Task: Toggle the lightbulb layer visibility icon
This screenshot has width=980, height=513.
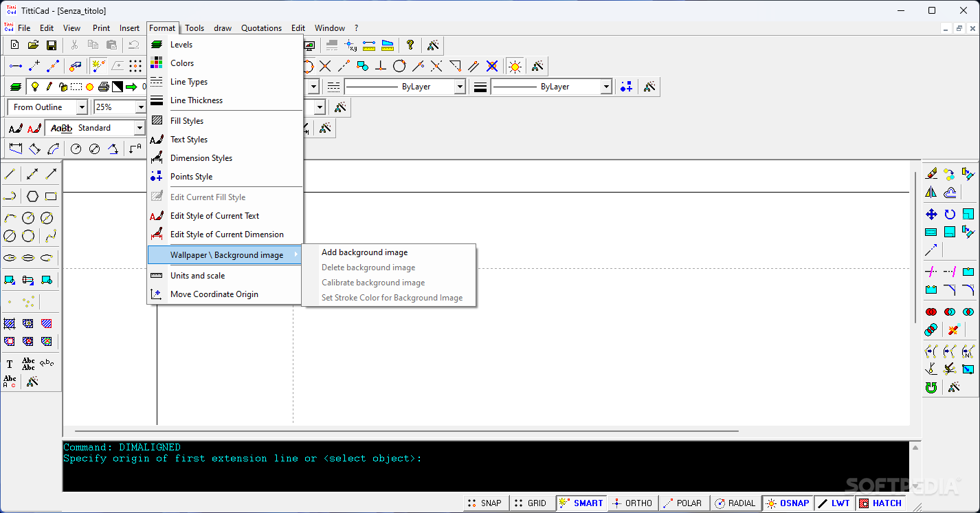Action: click(x=34, y=87)
